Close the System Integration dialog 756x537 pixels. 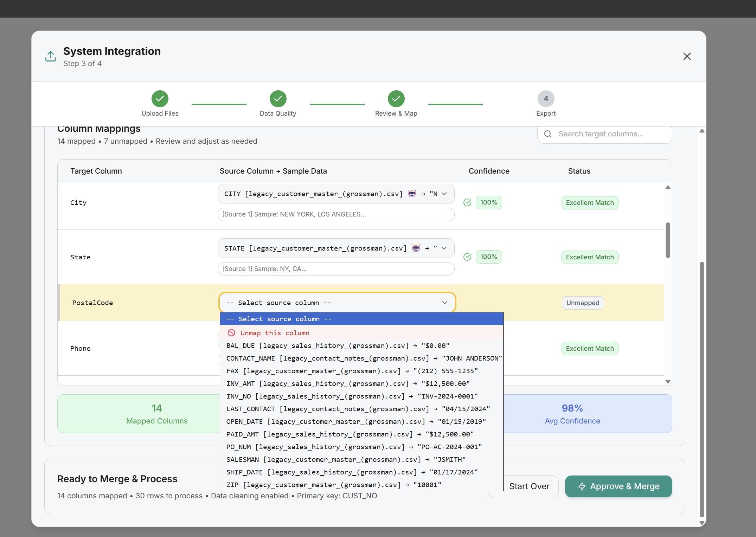687,56
